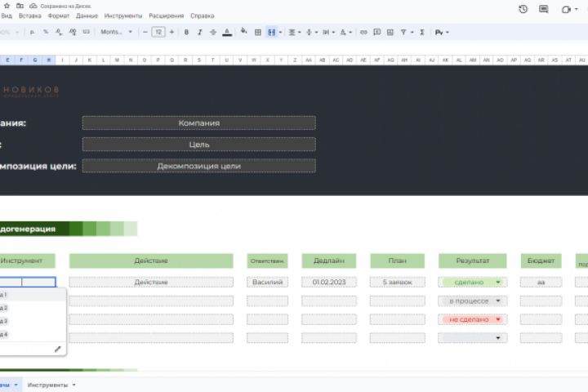Switch to the Инструменты sheet tab
The height and width of the screenshot is (392, 588).
[47, 385]
